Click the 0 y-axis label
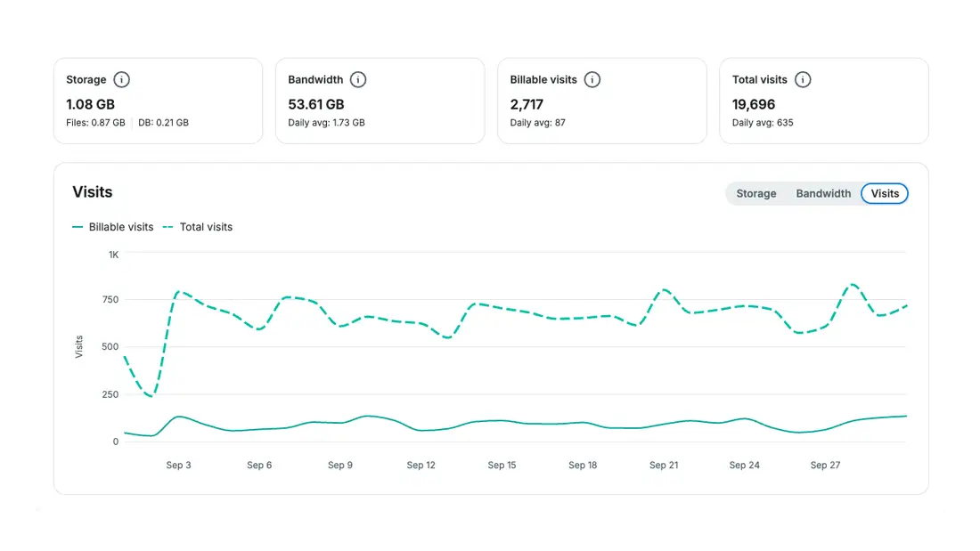Screen dimensions: 980x551 116,442
